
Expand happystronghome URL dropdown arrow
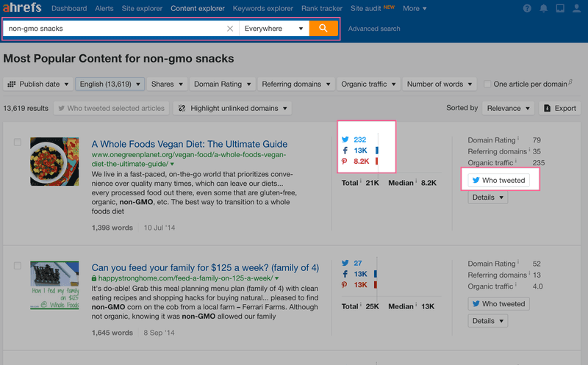click(277, 278)
